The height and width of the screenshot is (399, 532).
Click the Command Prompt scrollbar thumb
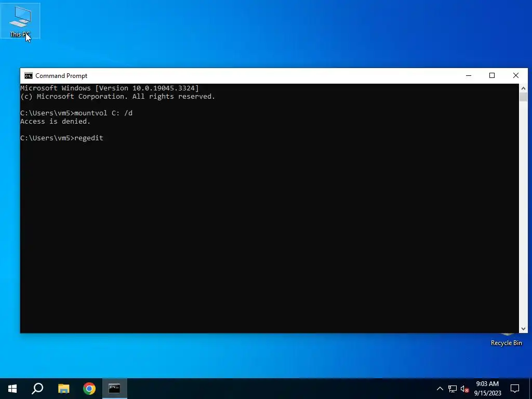[523, 97]
